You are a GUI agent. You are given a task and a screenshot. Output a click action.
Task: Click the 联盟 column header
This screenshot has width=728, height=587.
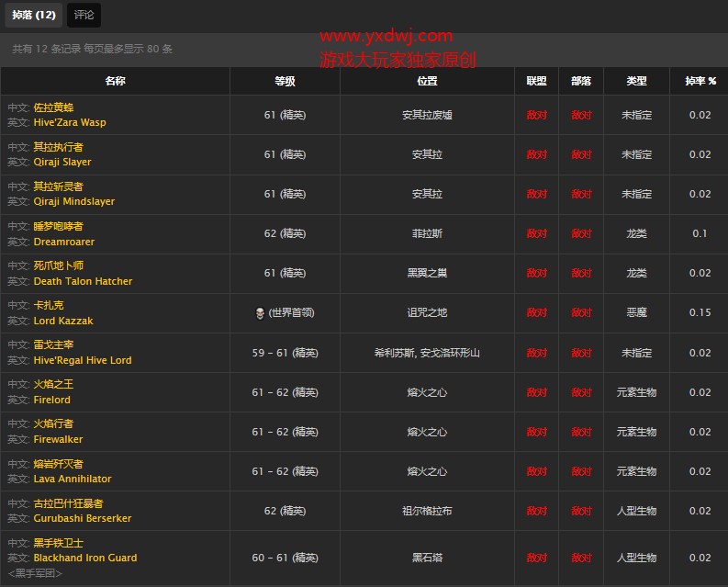point(536,81)
